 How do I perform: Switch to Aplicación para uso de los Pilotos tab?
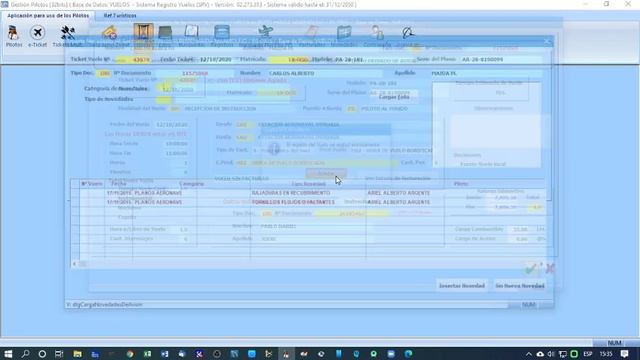[x=48, y=16]
